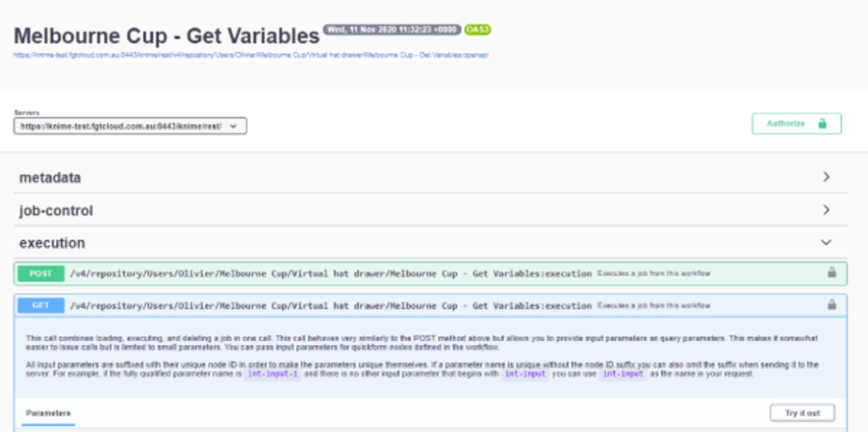Screen dimensions: 868x432
Task: Click the int-input-1 code snippet
Action: click(x=272, y=374)
